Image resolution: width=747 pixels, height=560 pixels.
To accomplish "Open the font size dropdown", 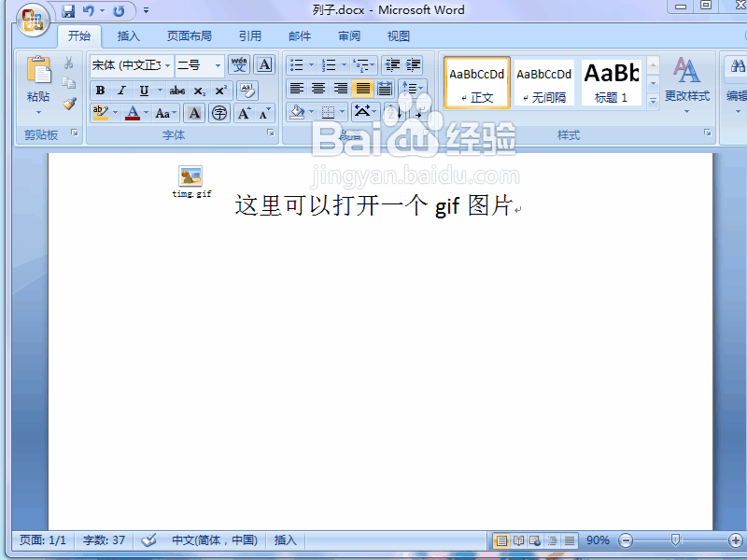I will (x=218, y=66).
